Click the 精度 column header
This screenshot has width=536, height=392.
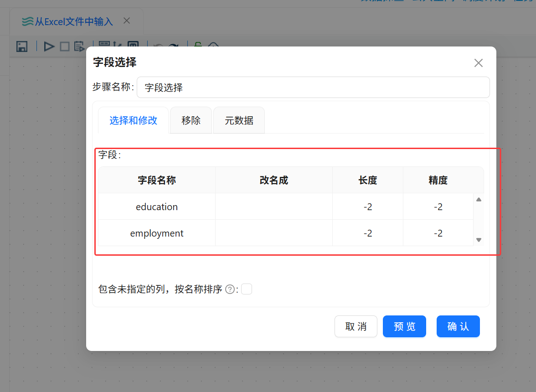pos(438,180)
